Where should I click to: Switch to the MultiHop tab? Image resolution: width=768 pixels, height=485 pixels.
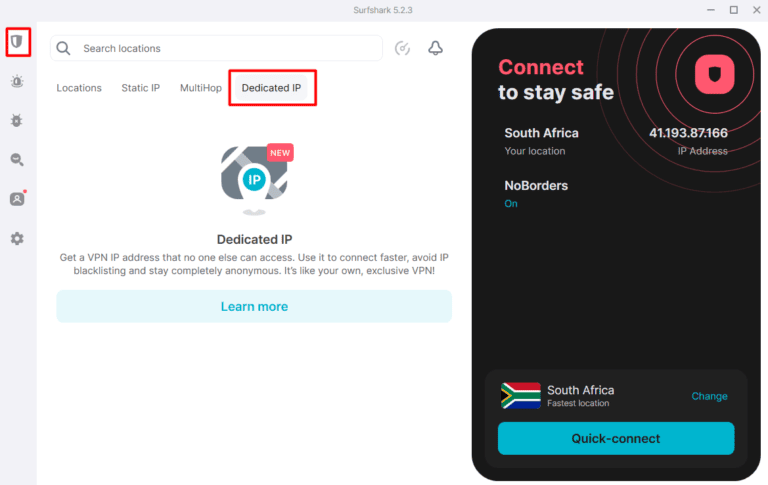point(201,88)
